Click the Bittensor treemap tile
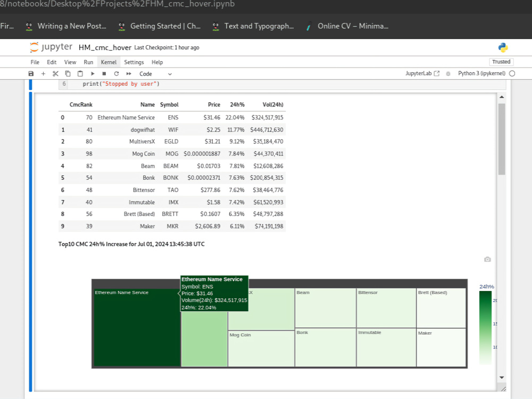Viewport: 532px width, 399px height. tap(386, 308)
